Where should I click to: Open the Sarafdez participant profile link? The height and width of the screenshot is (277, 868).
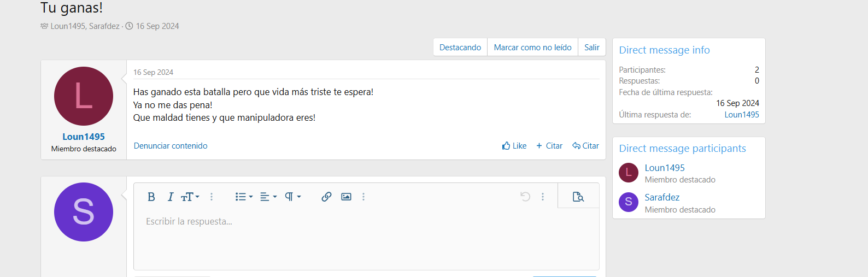coord(662,197)
